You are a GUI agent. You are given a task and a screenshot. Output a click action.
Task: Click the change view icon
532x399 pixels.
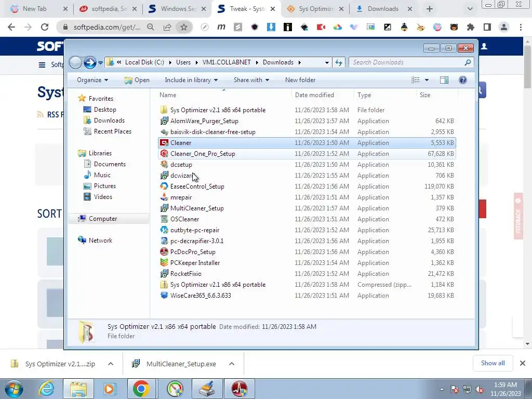point(416,80)
